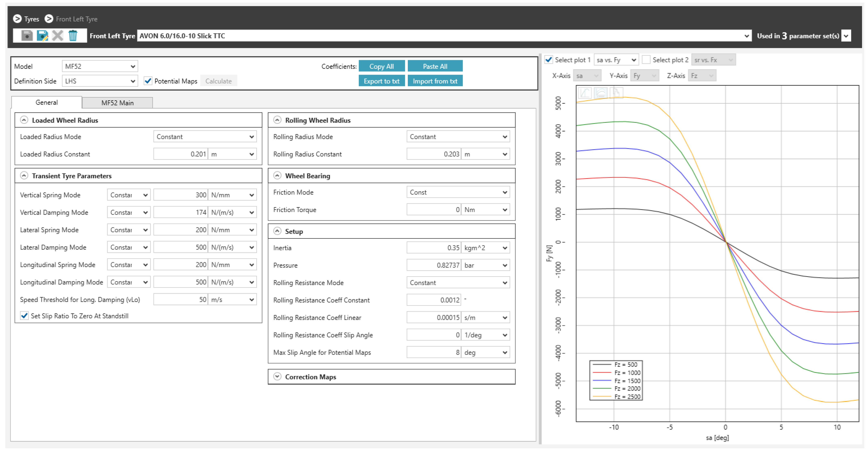This screenshot has width=868, height=453.
Task: Uncheck Set Slip Ratio To Zero At Standstill
Action: [x=24, y=316]
